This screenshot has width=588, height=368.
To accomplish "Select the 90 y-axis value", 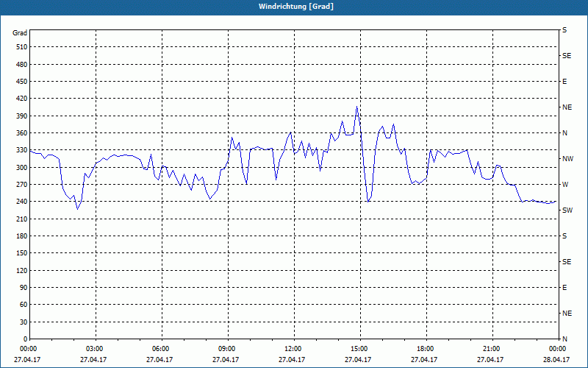I will (x=24, y=288).
